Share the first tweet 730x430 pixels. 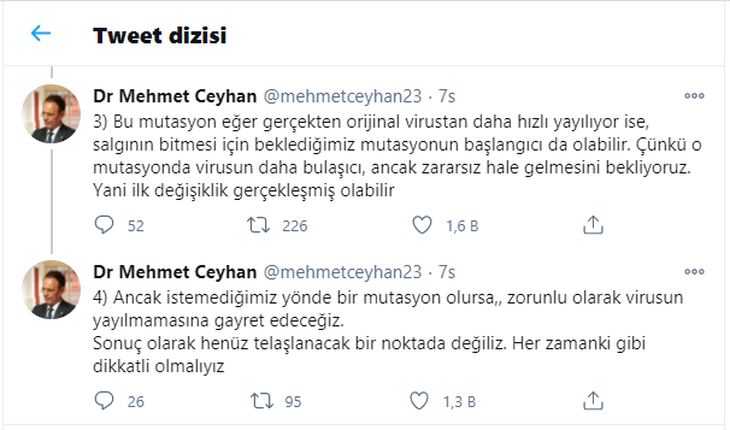pos(592,225)
